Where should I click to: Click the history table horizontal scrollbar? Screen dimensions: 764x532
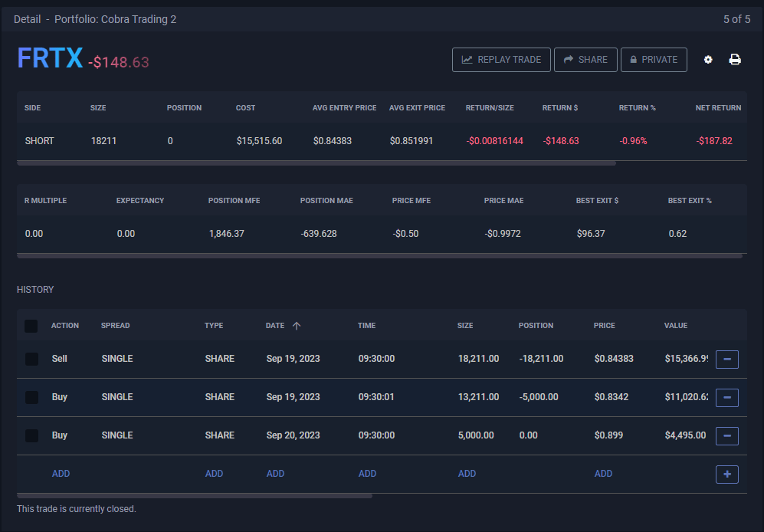195,496
